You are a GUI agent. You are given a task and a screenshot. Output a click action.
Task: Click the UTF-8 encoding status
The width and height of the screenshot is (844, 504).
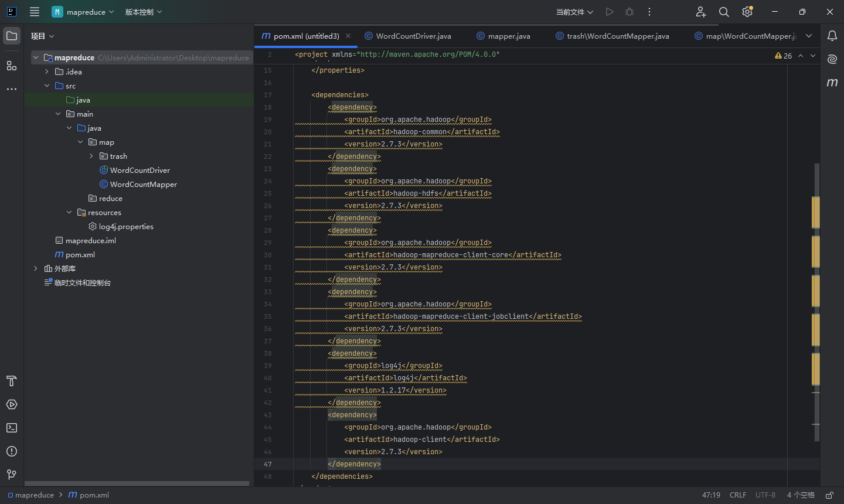click(765, 495)
